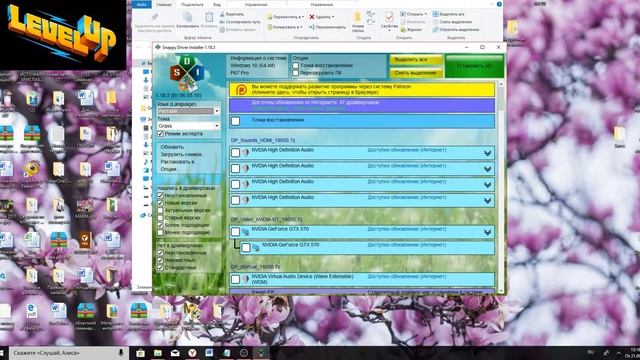Collapse GeForce GTX 570 row chevron

point(487,232)
